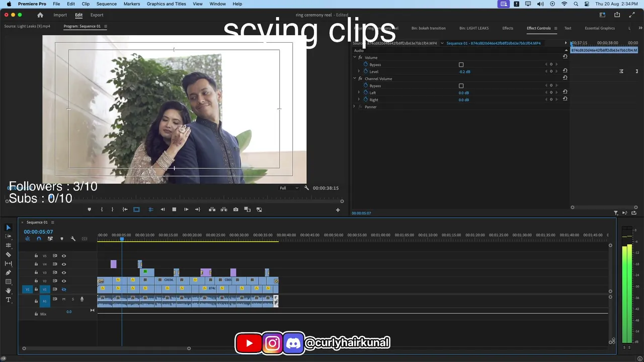Solo track A1 with the S button
This screenshot has height=362, width=644.
[72, 299]
